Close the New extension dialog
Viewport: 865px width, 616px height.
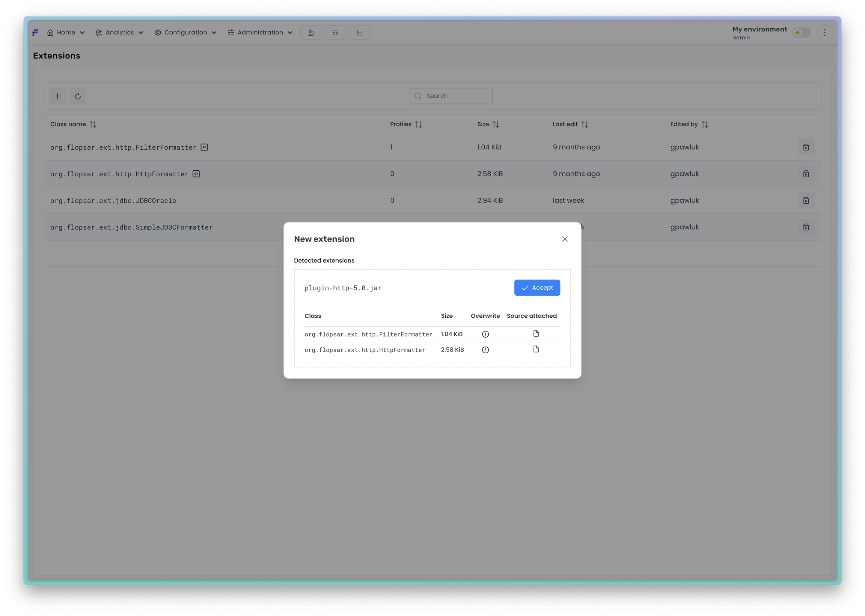coord(564,239)
